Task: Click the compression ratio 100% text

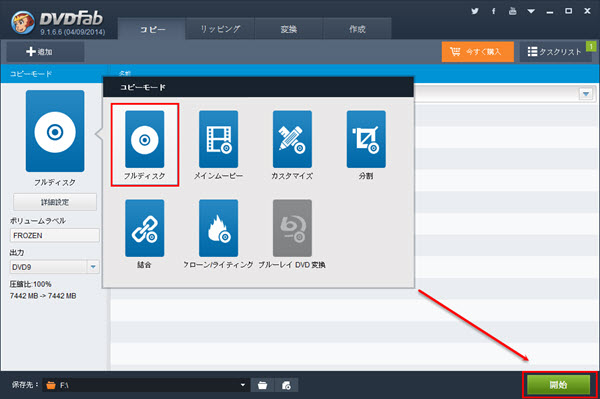Action: [x=31, y=284]
